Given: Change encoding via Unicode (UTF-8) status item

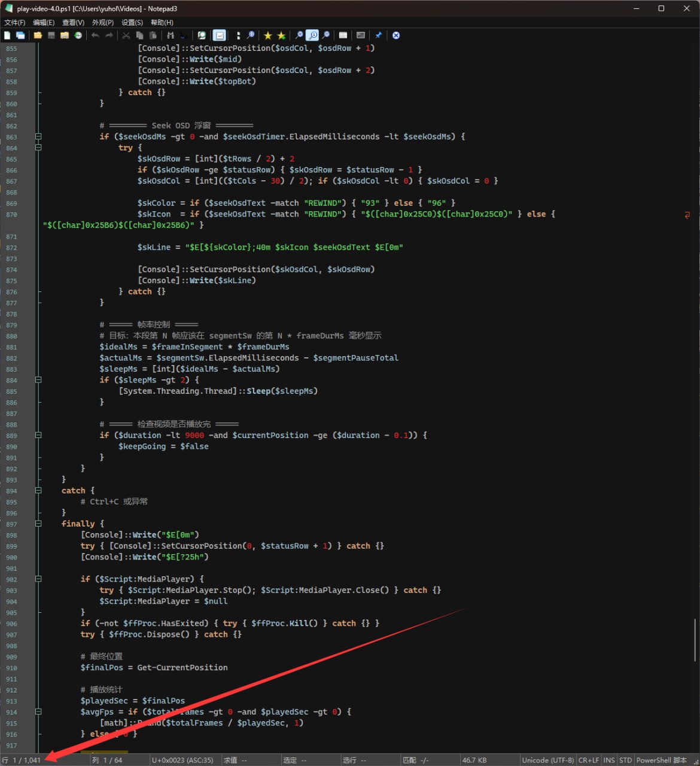Looking at the screenshot, I should point(548,760).
